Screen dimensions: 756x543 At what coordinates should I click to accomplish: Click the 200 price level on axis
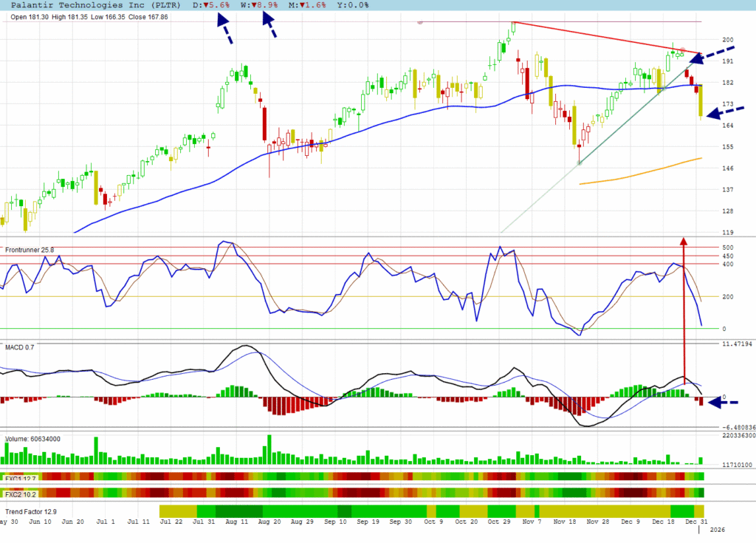pyautogui.click(x=727, y=40)
